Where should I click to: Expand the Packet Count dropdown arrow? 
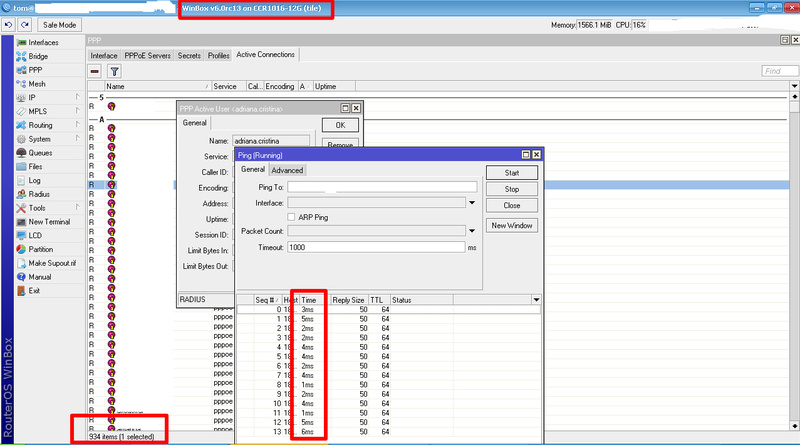pyautogui.click(x=472, y=231)
